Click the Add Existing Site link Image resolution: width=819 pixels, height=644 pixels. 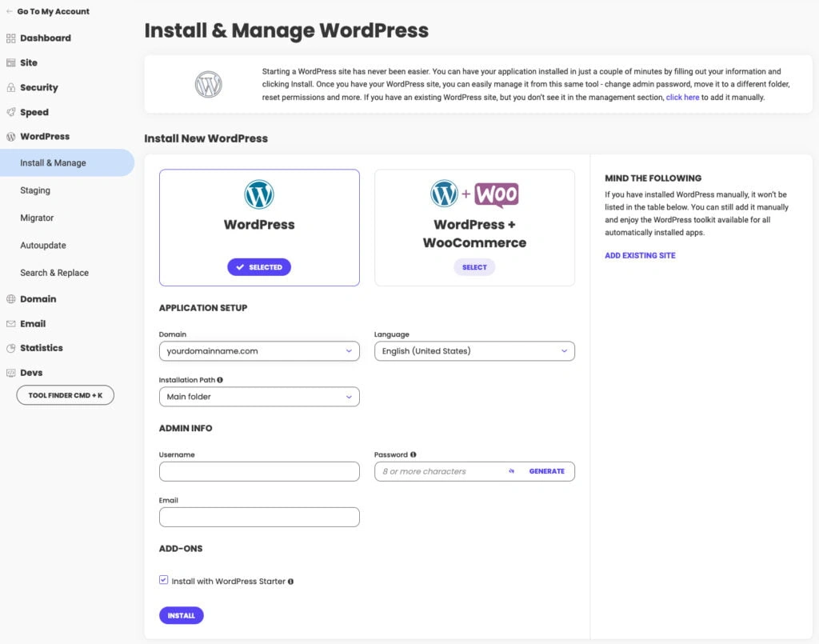pos(640,256)
